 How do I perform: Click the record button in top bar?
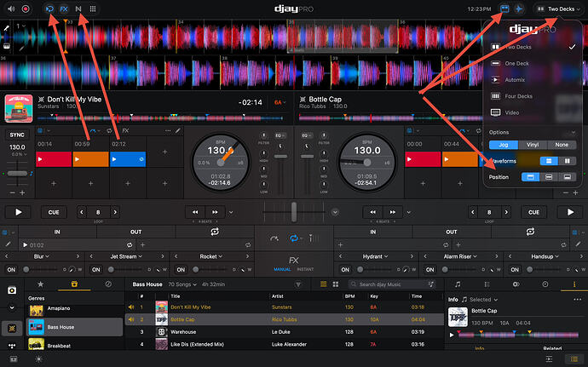click(26, 9)
